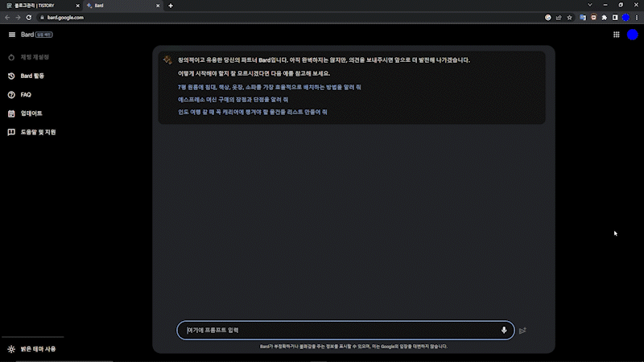Open 업데이트 in the sidebar

point(31,113)
